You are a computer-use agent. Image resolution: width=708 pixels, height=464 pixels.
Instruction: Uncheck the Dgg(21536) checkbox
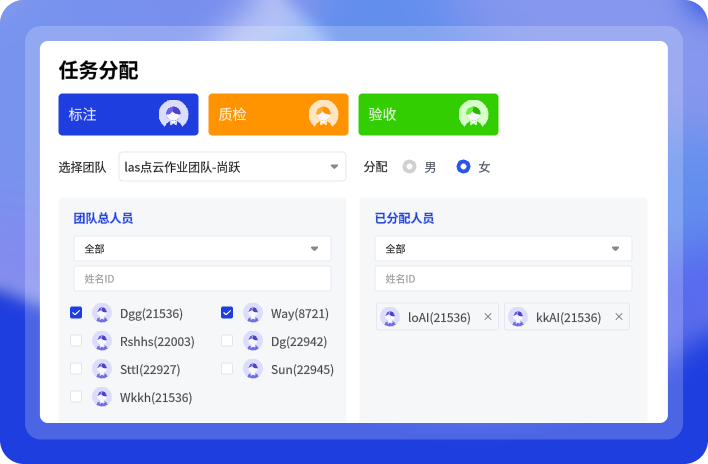(x=76, y=313)
